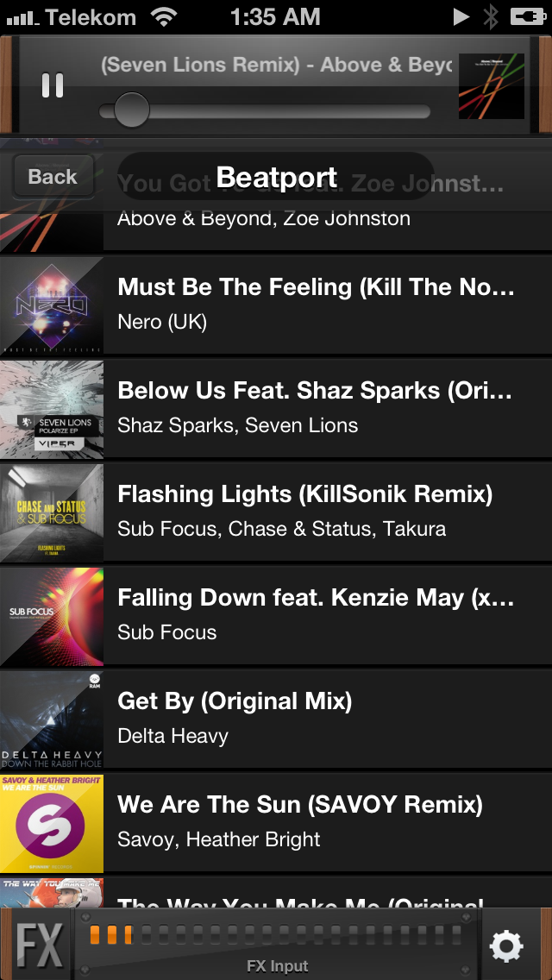Go back using the Back button
This screenshot has width=552, height=980.
(x=53, y=177)
